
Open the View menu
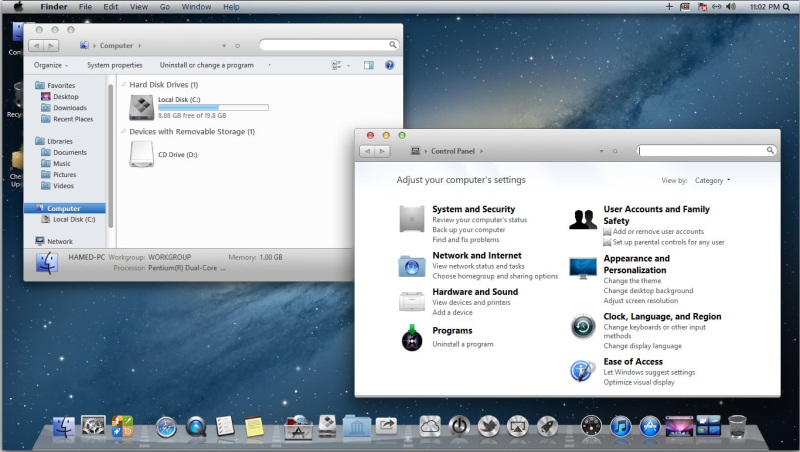pyautogui.click(x=139, y=7)
